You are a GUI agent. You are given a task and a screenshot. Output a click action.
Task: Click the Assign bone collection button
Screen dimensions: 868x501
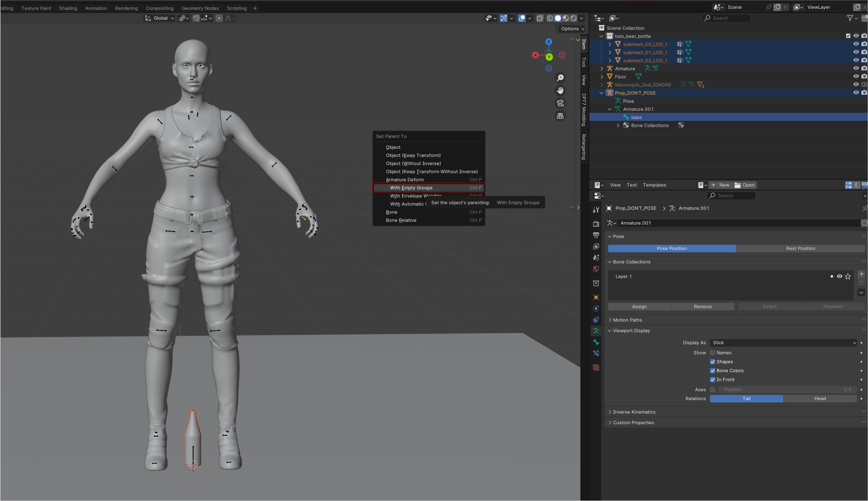[x=639, y=307]
